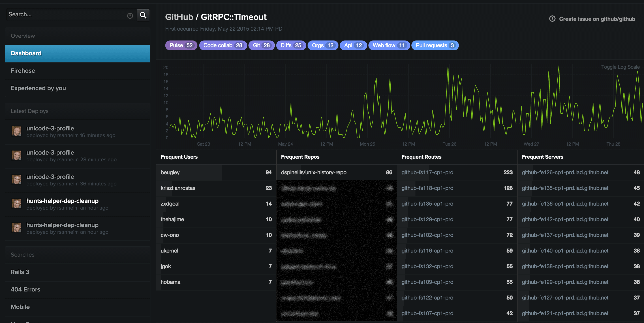Screen dimensions: 644x323
Task: Open the Overview sidebar item
Action: [23, 36]
